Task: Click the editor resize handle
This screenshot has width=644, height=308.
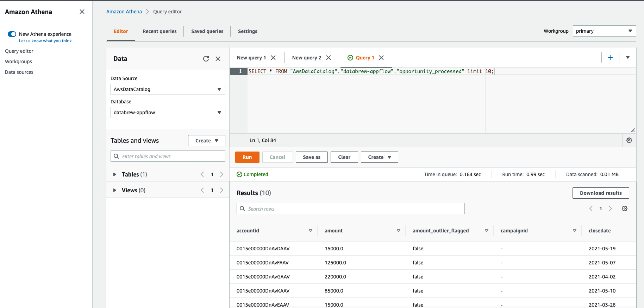Action: click(x=633, y=130)
